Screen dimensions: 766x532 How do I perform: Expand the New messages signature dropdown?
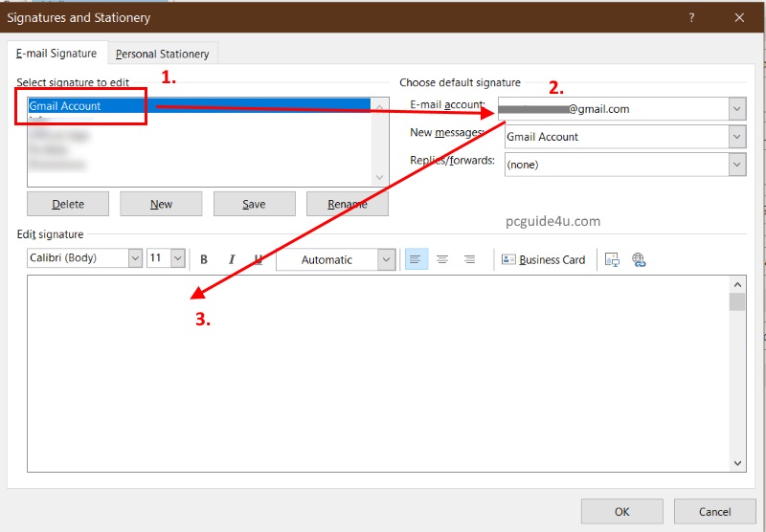pyautogui.click(x=735, y=137)
